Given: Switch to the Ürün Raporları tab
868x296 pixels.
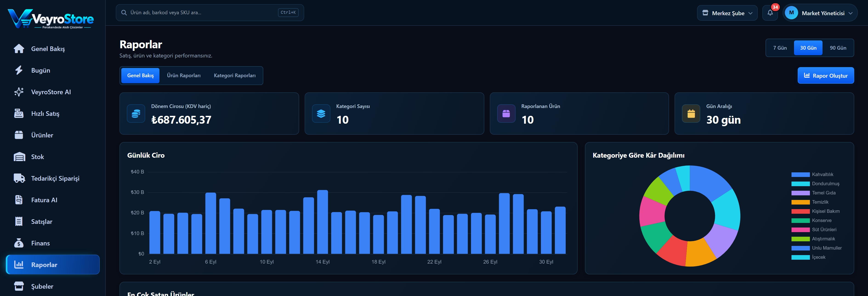Looking at the screenshot, I should pyautogui.click(x=184, y=76).
